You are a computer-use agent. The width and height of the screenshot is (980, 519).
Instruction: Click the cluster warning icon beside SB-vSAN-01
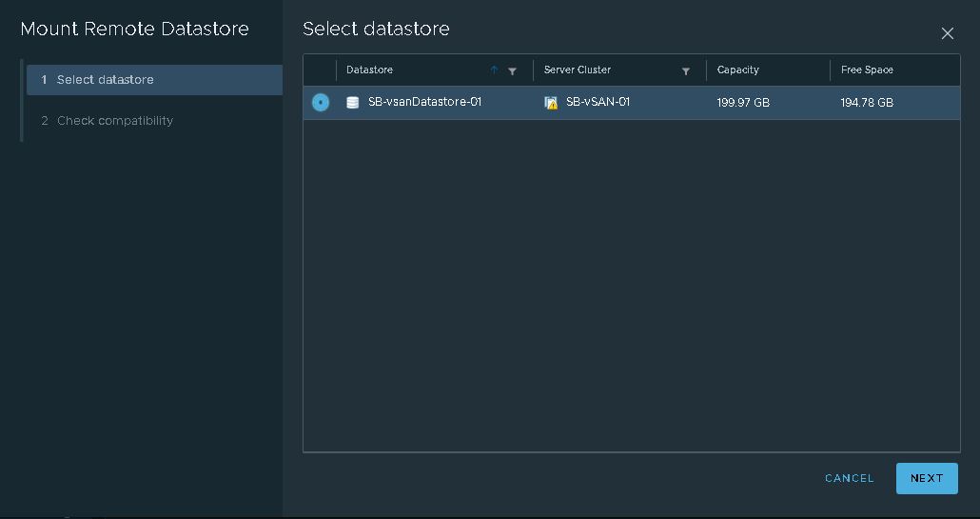coord(551,103)
